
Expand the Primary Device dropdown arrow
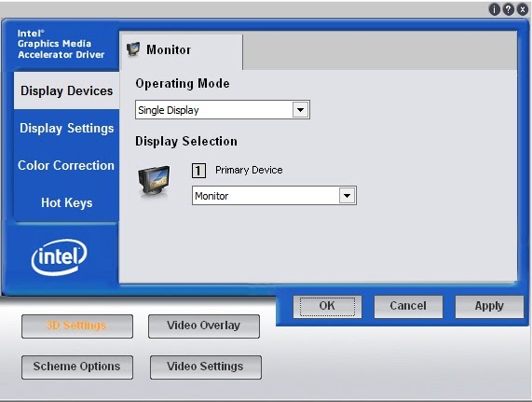click(x=347, y=196)
